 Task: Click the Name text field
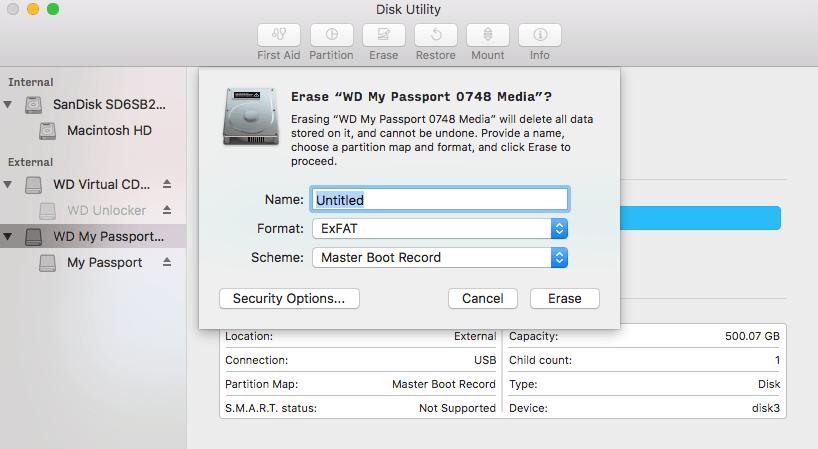point(440,200)
